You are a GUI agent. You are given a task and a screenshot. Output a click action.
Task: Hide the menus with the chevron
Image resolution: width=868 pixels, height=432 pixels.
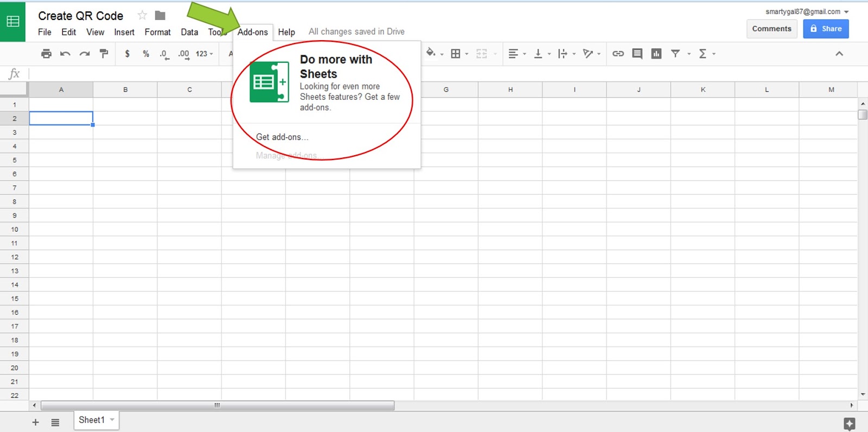coord(839,54)
